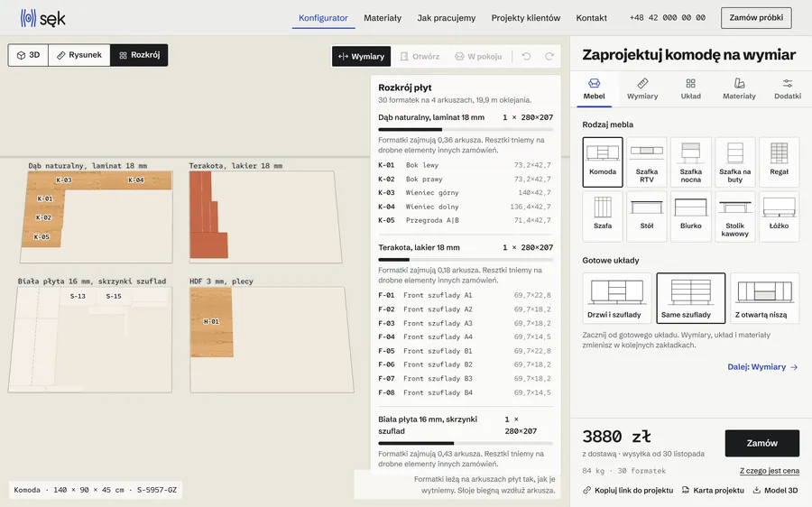Select Szafa furniture type

603,217
